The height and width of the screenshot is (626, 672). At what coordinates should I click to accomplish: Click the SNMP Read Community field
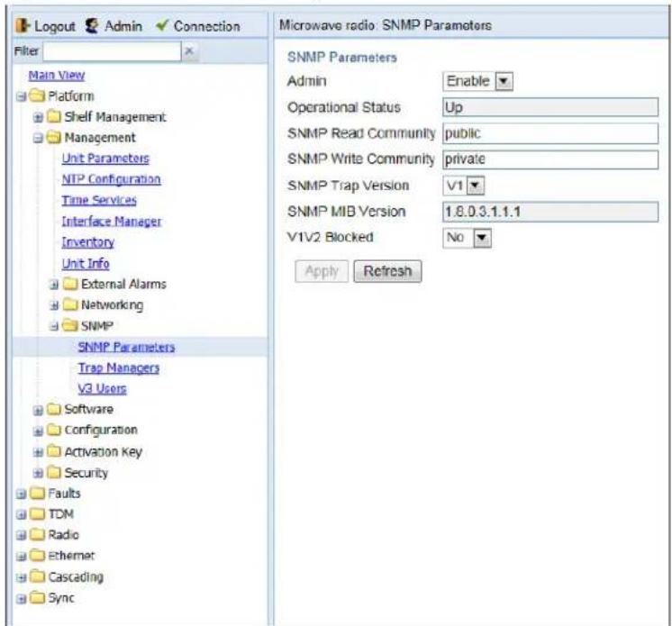(x=550, y=133)
